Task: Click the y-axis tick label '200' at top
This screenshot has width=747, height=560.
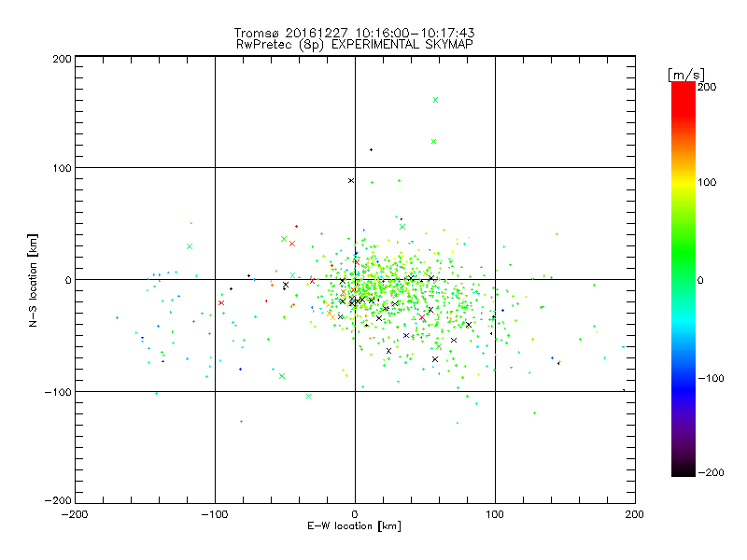Action: coord(62,60)
